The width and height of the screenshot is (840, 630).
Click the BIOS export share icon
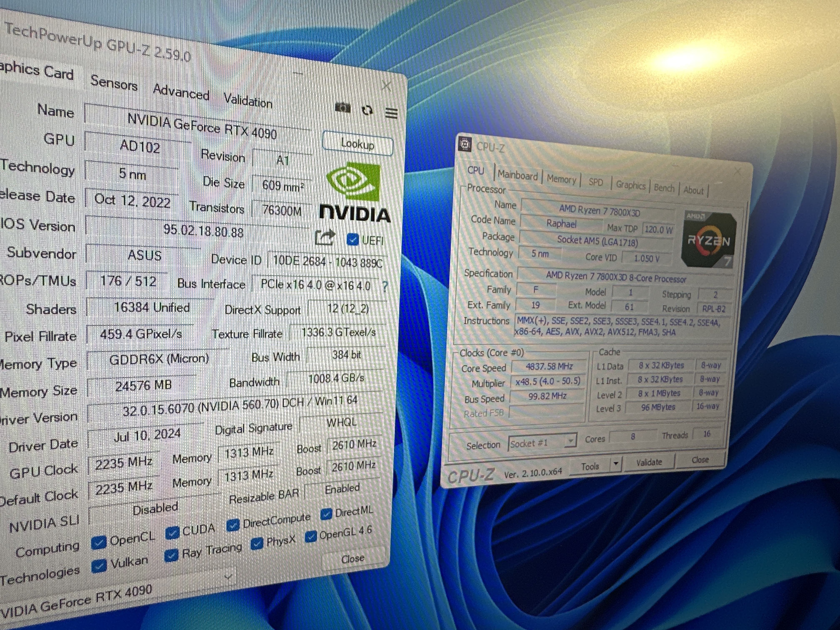click(x=324, y=238)
